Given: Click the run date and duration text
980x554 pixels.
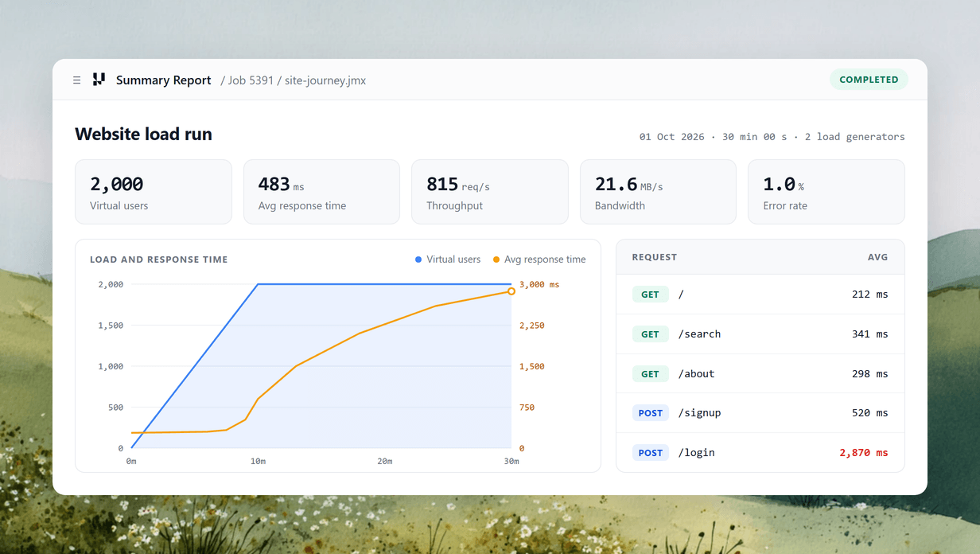Looking at the screenshot, I should coord(772,137).
